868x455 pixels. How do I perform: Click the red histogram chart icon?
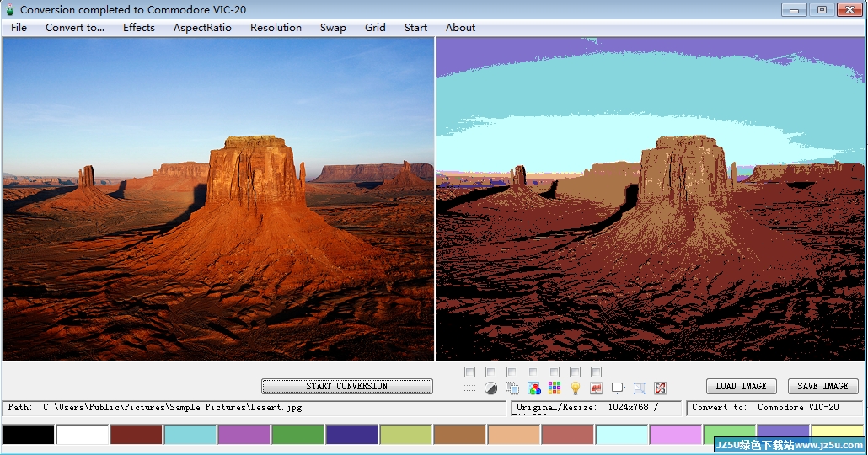pyautogui.click(x=597, y=388)
